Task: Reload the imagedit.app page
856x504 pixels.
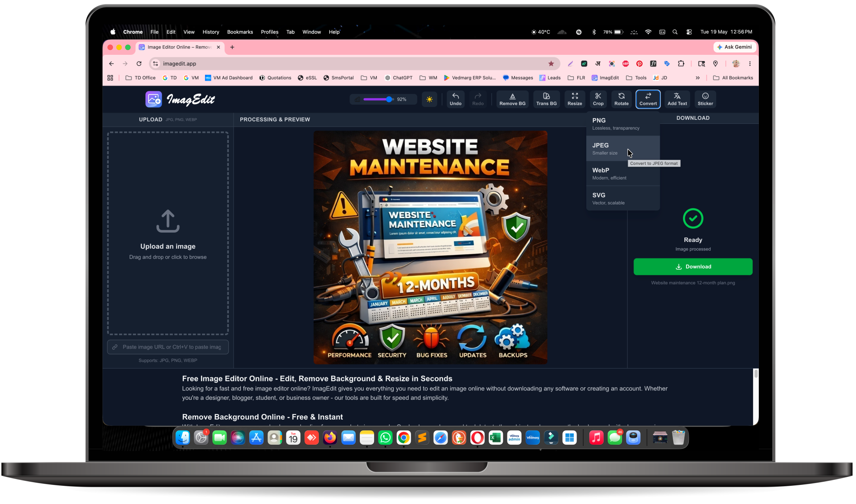Action: (139, 64)
